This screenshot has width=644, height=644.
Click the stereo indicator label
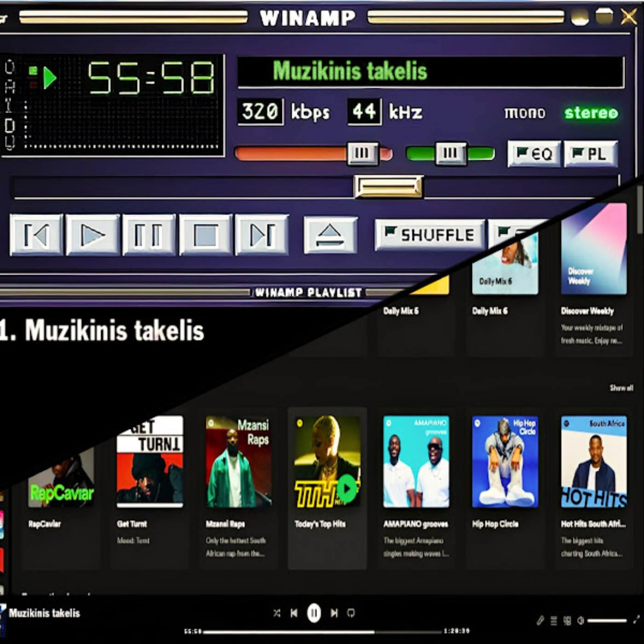[591, 113]
